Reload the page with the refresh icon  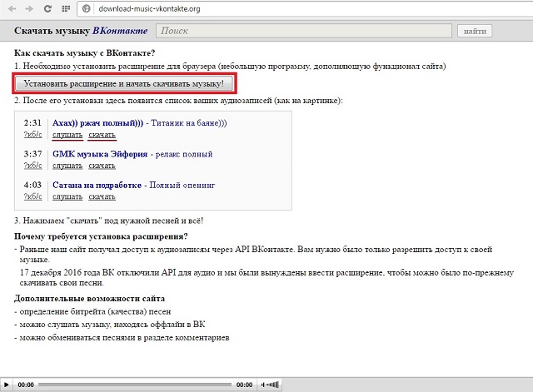point(47,8)
